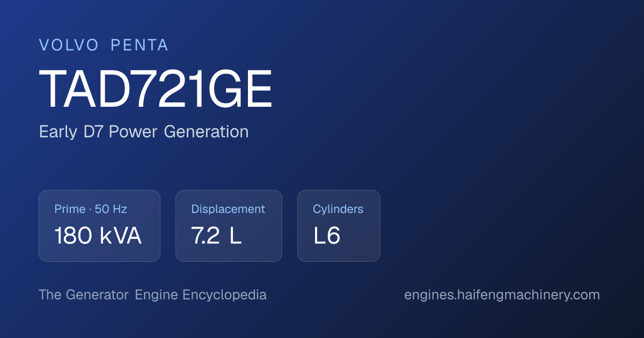The image size is (644, 338).
Task: Select the Early D7 Power Generation subtitle
Action: point(144,132)
